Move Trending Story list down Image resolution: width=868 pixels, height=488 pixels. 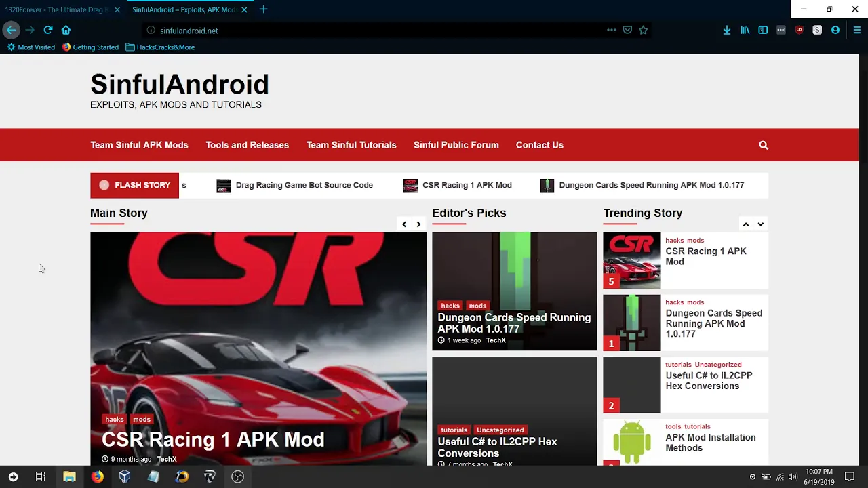coord(761,224)
